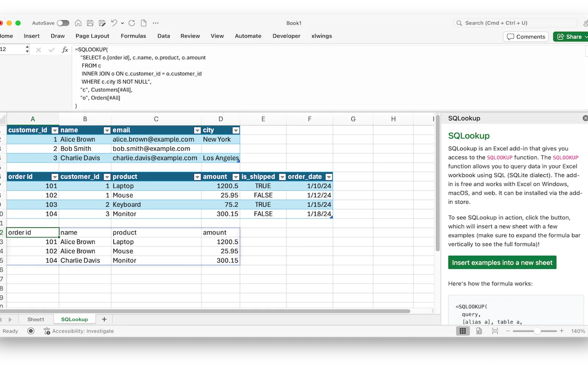This screenshot has width=588, height=368.
Task: Close the SQLookup task pane
Action: (x=585, y=118)
